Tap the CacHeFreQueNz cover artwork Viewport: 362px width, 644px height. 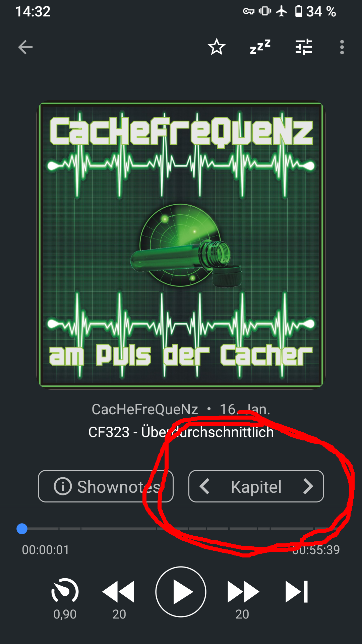pyautogui.click(x=181, y=245)
